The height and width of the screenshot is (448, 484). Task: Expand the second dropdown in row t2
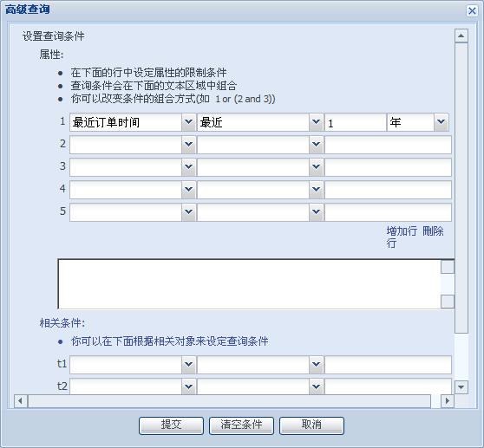(316, 386)
